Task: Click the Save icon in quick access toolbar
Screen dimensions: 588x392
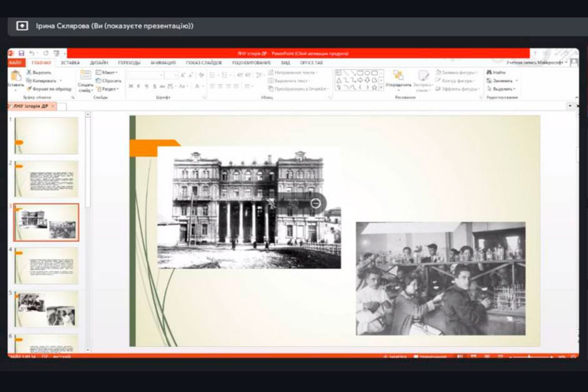Action: pyautogui.click(x=22, y=53)
